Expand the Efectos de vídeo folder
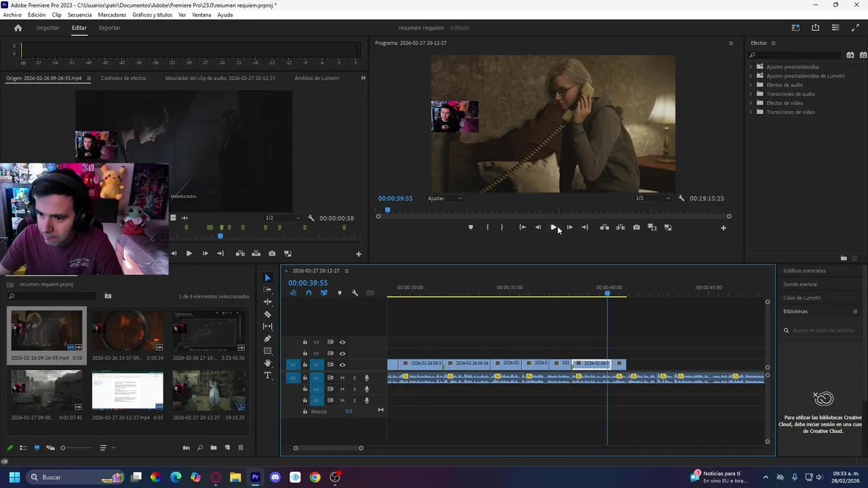This screenshot has height=488, width=868. coord(751,103)
